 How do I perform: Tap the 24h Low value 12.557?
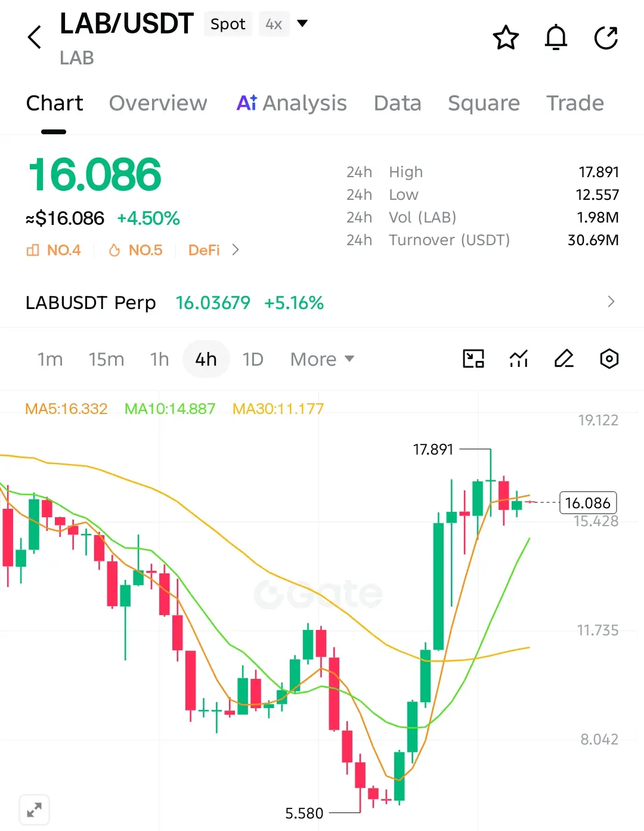pyautogui.click(x=597, y=194)
